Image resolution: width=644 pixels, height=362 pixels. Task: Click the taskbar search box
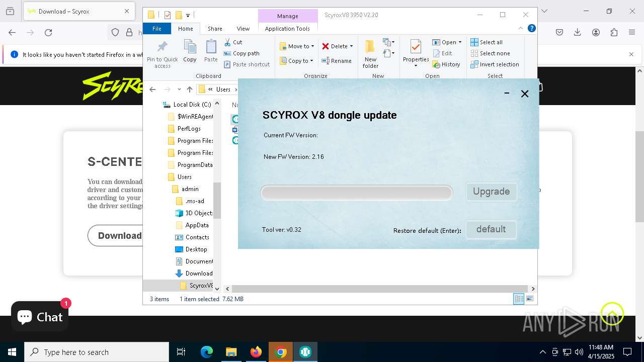(97, 352)
